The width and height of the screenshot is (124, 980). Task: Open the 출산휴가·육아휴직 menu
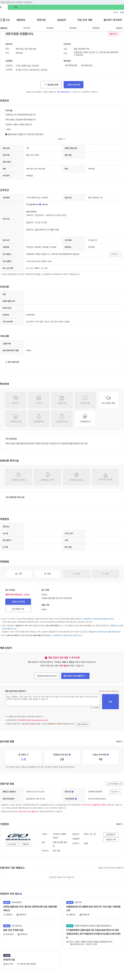(113, 20)
